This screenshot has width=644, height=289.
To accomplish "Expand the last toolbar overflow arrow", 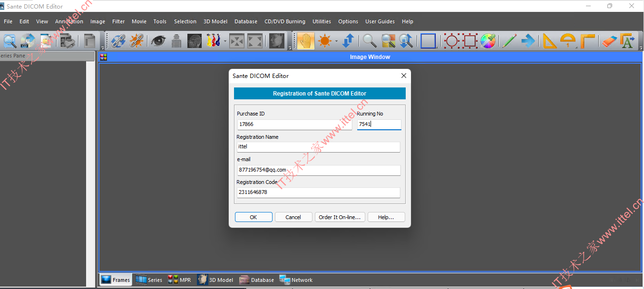I will click(641, 48).
